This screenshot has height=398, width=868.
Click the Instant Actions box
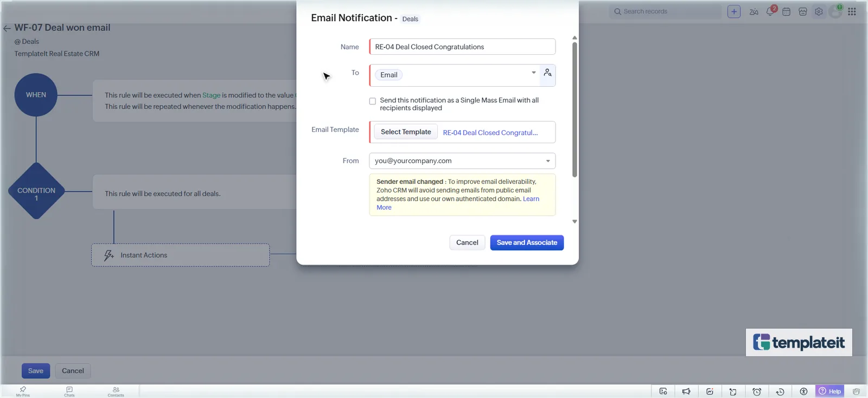click(180, 255)
